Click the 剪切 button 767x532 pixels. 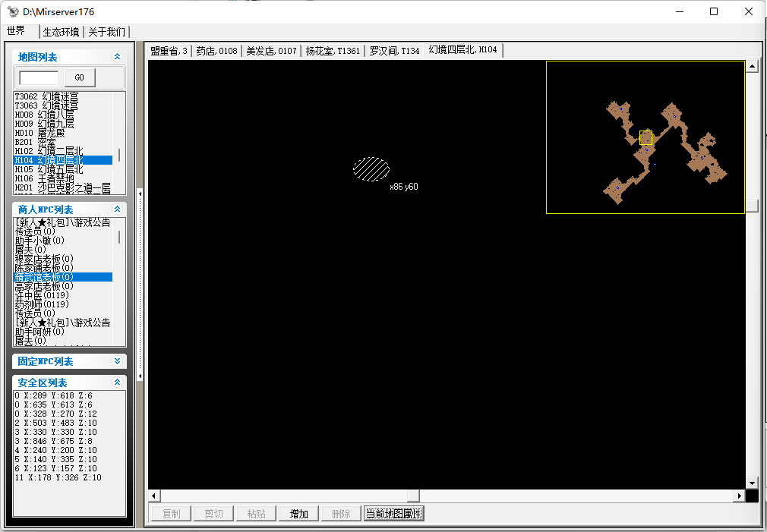pyautogui.click(x=213, y=514)
